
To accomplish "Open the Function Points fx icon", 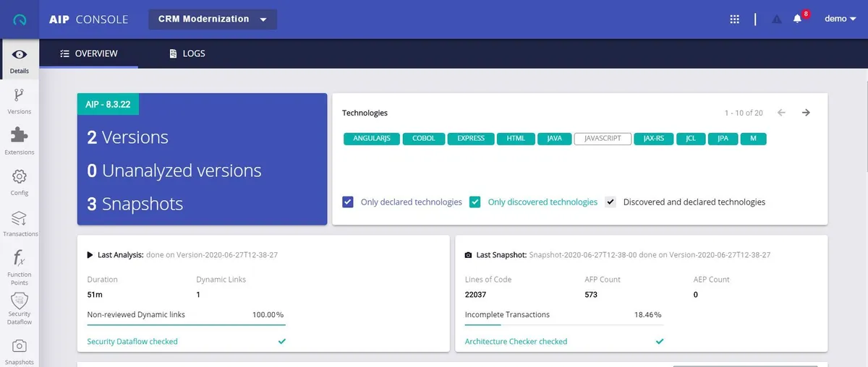I will click(x=20, y=258).
